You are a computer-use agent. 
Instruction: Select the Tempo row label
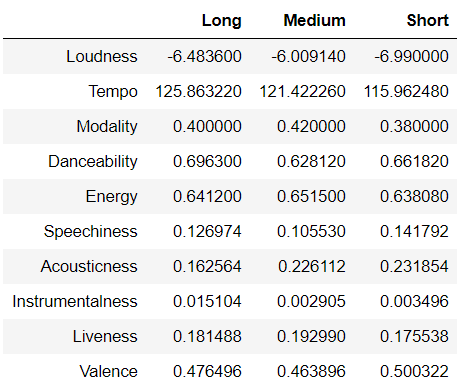[x=113, y=92]
